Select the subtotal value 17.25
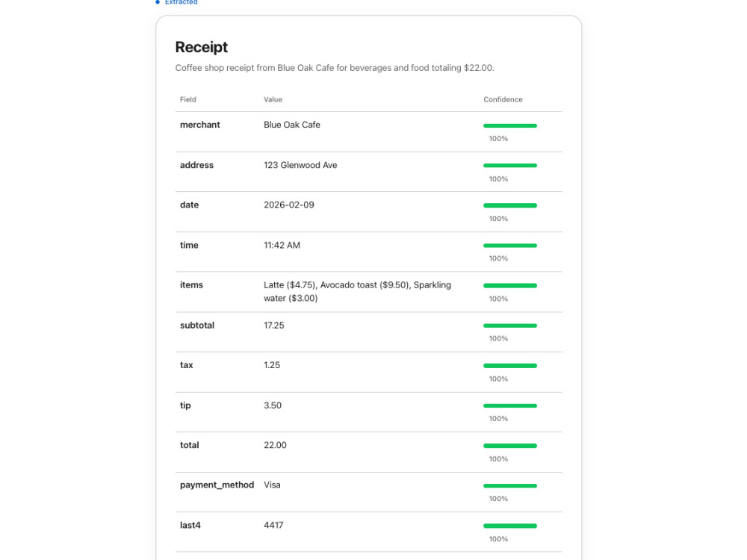Screen dimensions: 747x560 pos(274,326)
